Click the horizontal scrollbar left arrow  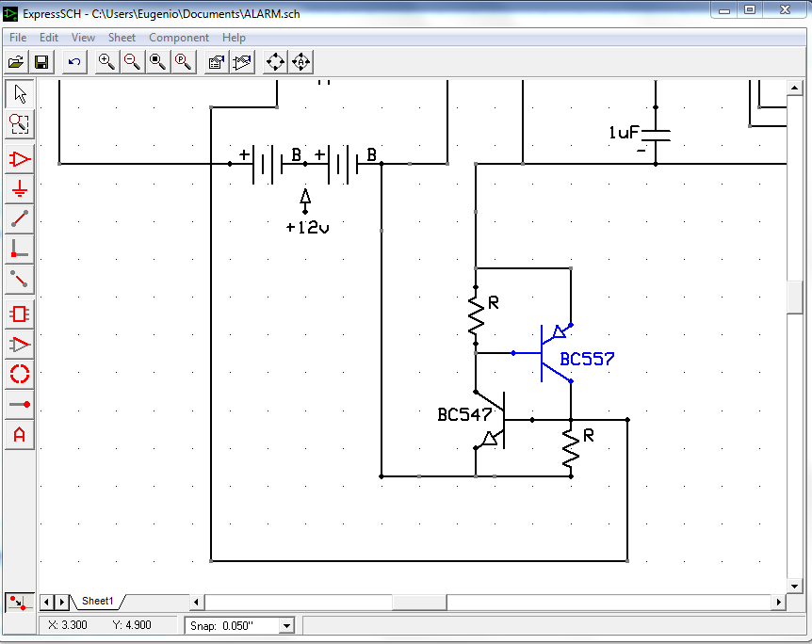tap(196, 602)
